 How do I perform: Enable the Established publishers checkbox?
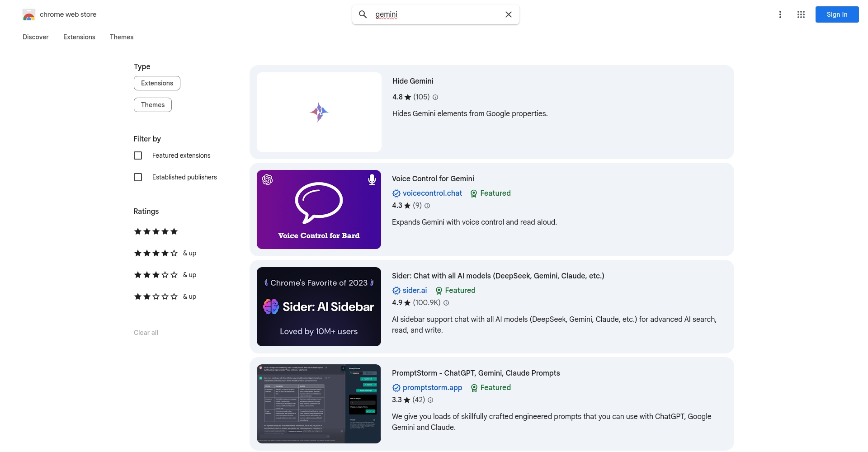point(138,177)
